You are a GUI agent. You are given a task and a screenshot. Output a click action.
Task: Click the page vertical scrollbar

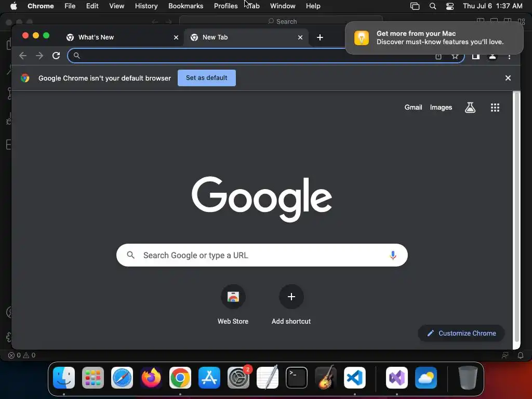(x=517, y=217)
